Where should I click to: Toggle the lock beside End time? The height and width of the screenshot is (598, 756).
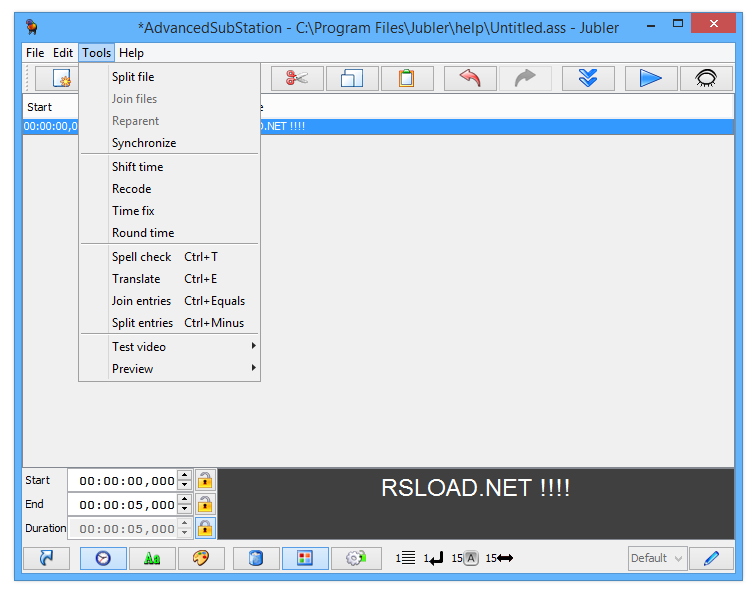(205, 504)
